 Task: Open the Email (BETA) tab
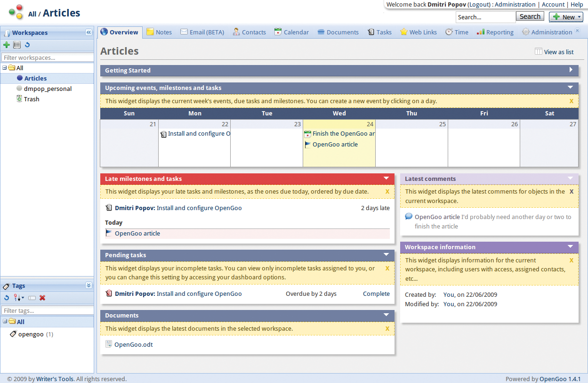tap(202, 32)
